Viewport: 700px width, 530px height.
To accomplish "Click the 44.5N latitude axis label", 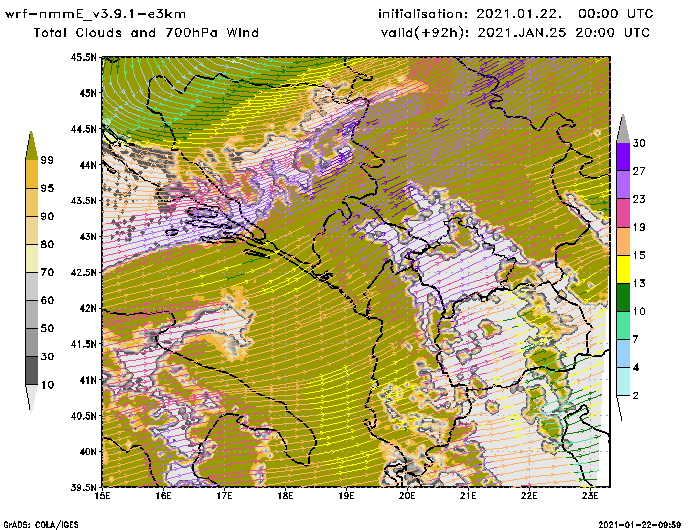I will 83,129.
